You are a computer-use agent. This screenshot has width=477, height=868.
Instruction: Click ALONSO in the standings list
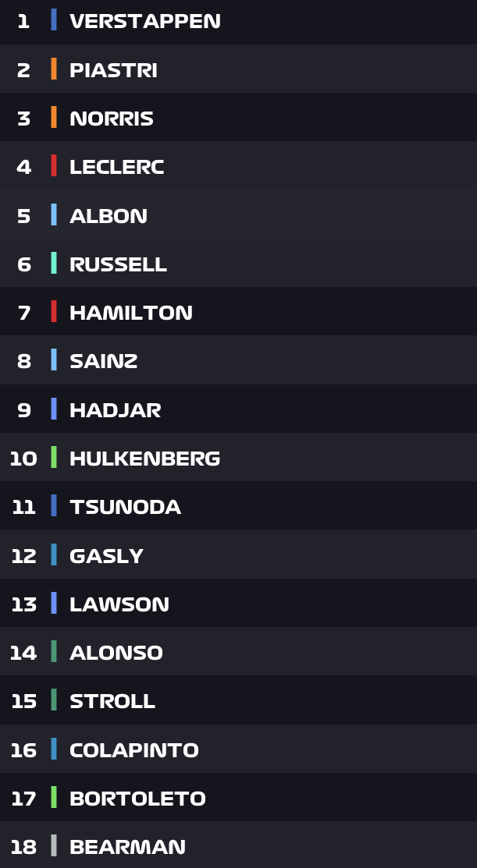tap(116, 653)
